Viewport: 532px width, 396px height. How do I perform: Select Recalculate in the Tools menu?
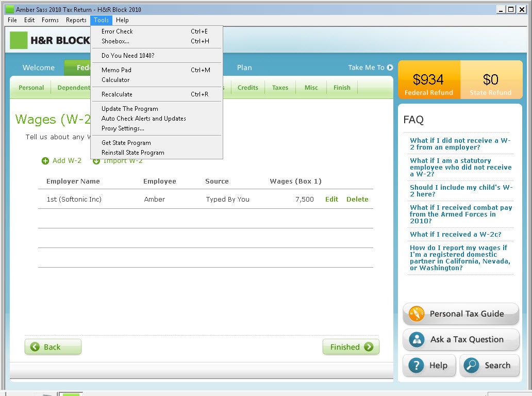tap(156, 94)
